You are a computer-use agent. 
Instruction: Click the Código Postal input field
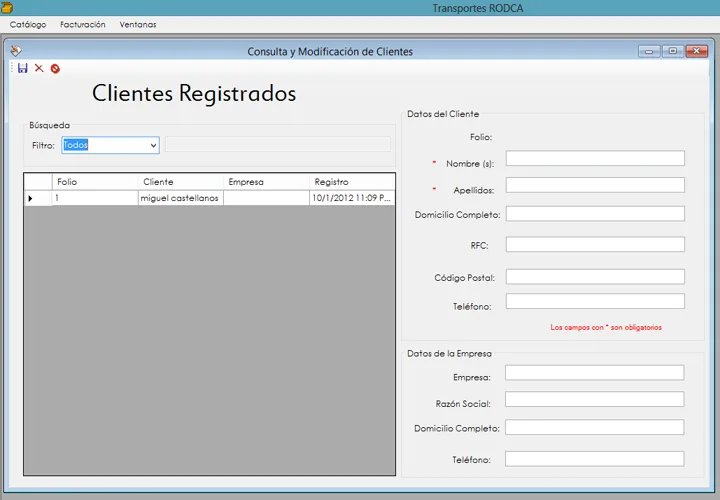tap(595, 277)
